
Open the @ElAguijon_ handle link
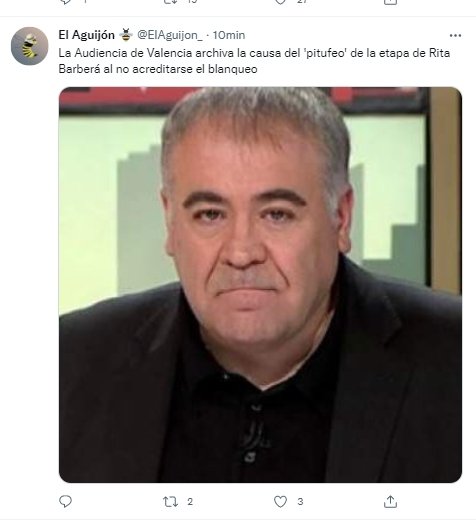click(170, 35)
